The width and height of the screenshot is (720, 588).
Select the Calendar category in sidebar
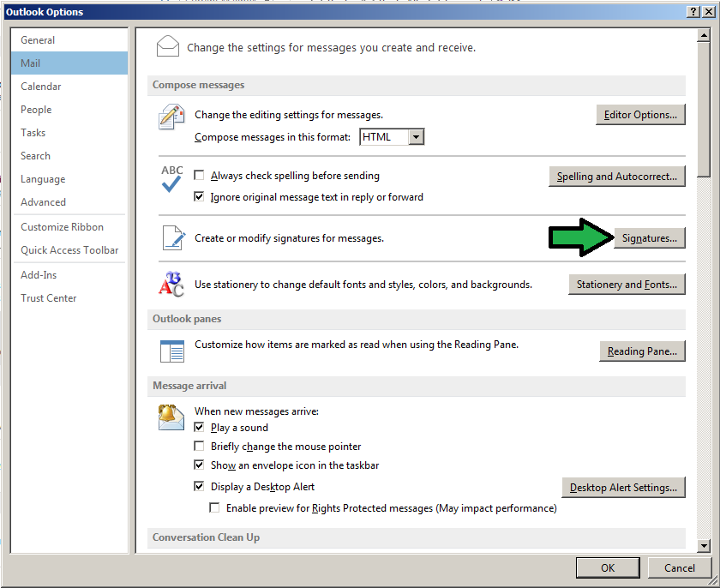pyautogui.click(x=41, y=87)
